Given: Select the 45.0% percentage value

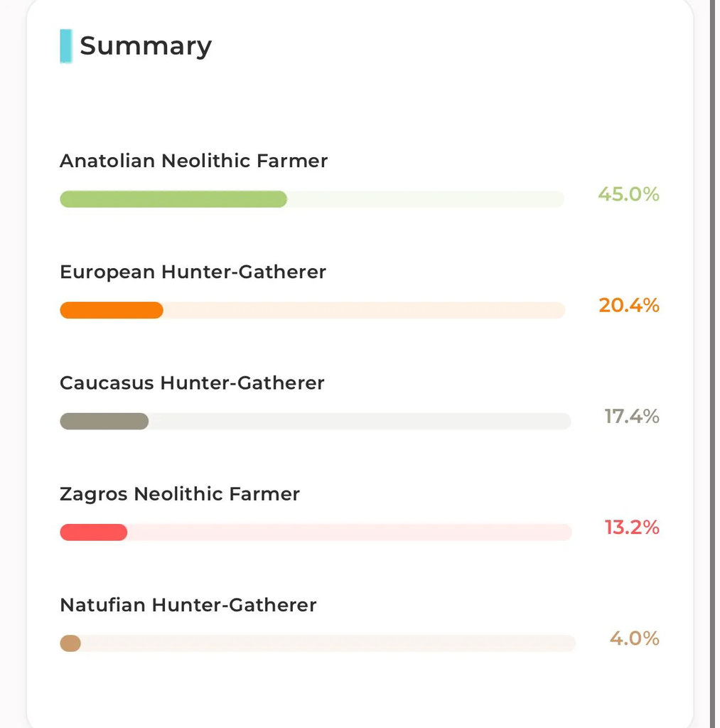Looking at the screenshot, I should pyautogui.click(x=628, y=194).
